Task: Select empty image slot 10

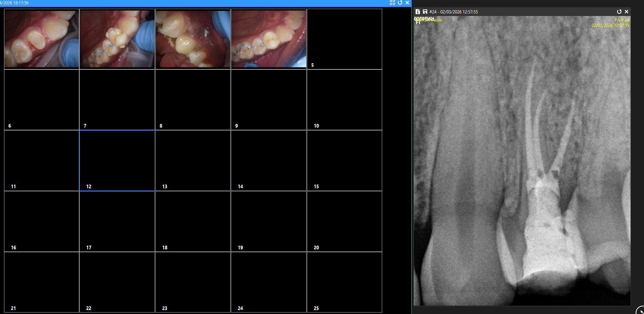Action: (344, 100)
